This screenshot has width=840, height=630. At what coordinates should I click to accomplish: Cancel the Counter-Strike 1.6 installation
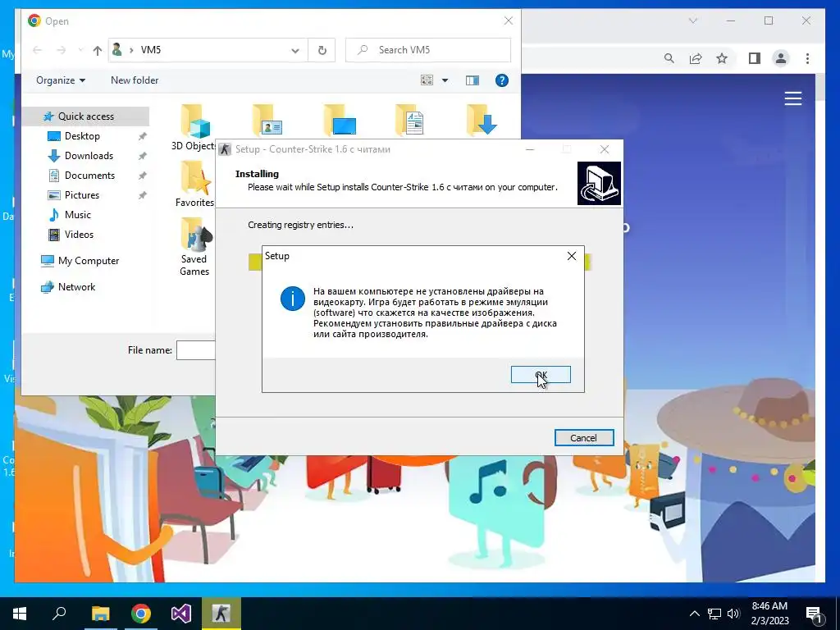584,438
